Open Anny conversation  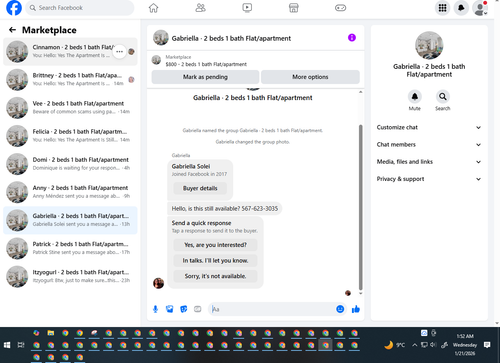[x=70, y=192]
